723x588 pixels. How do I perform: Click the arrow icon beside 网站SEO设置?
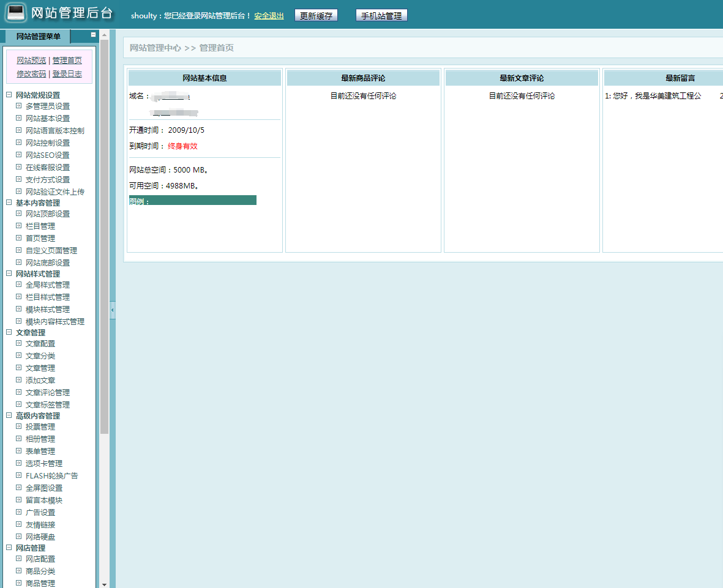19,155
